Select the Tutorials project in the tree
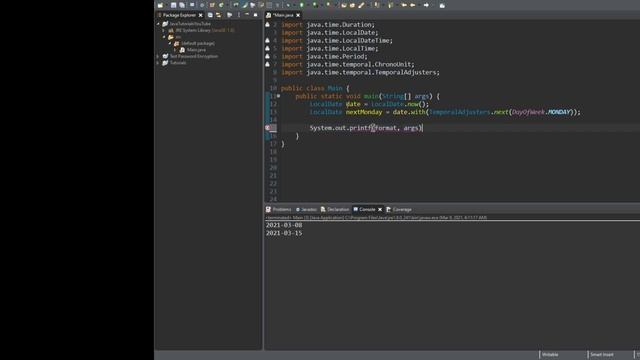This screenshot has width=640, height=360. tap(178, 63)
